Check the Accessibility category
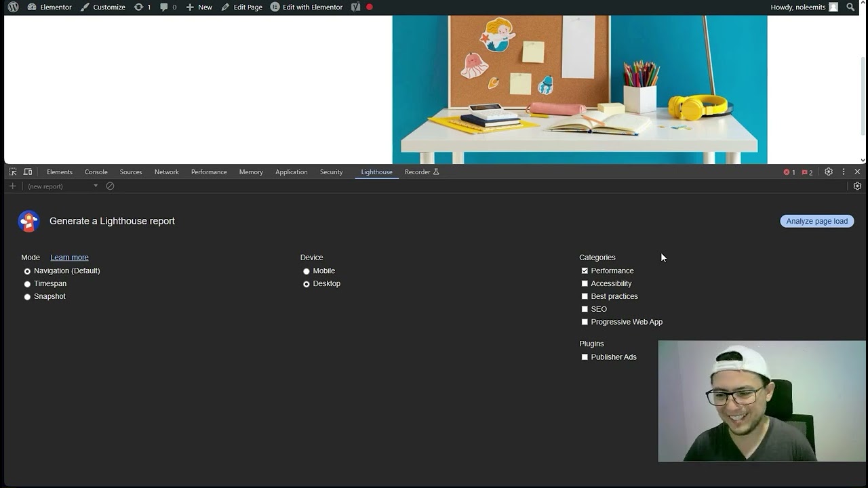 [x=585, y=284]
